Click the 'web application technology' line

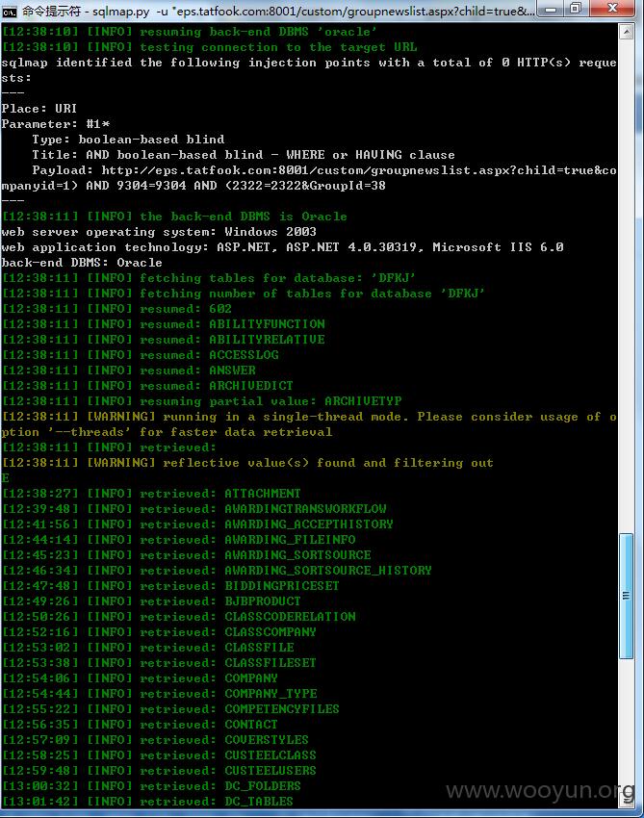282,247
